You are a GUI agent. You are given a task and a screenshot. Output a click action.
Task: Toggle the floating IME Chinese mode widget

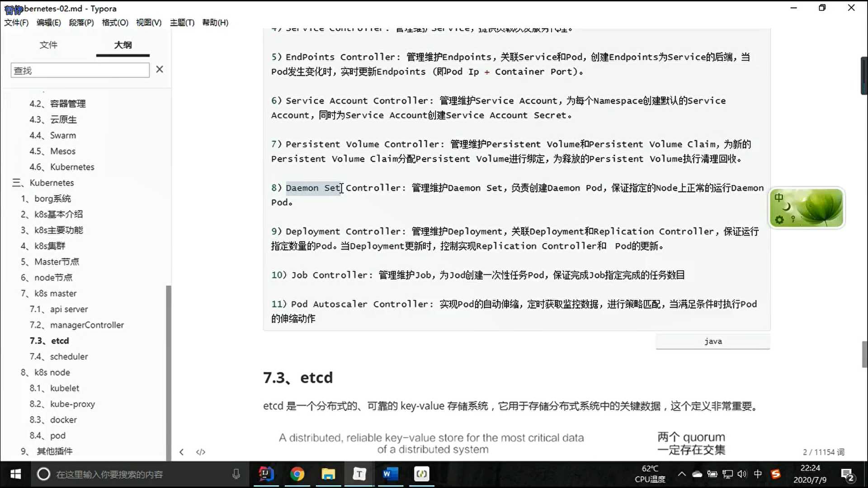pyautogui.click(x=779, y=197)
